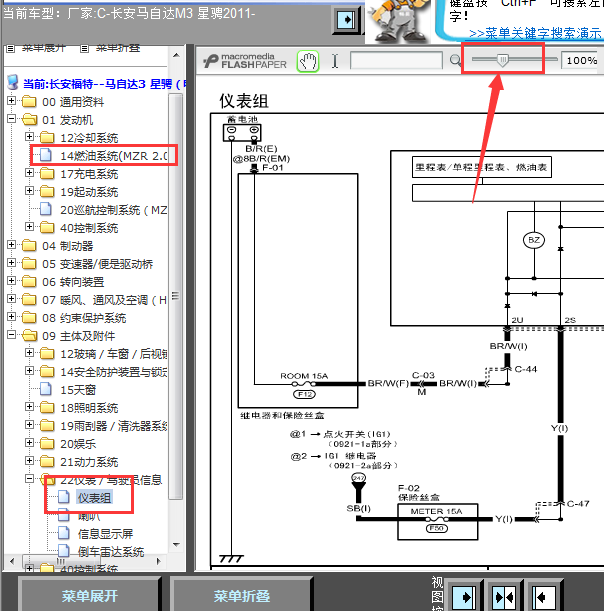Screen dimensions: 604x611
Task: Expand the 17充电系统 node
Action: [x=30, y=172]
